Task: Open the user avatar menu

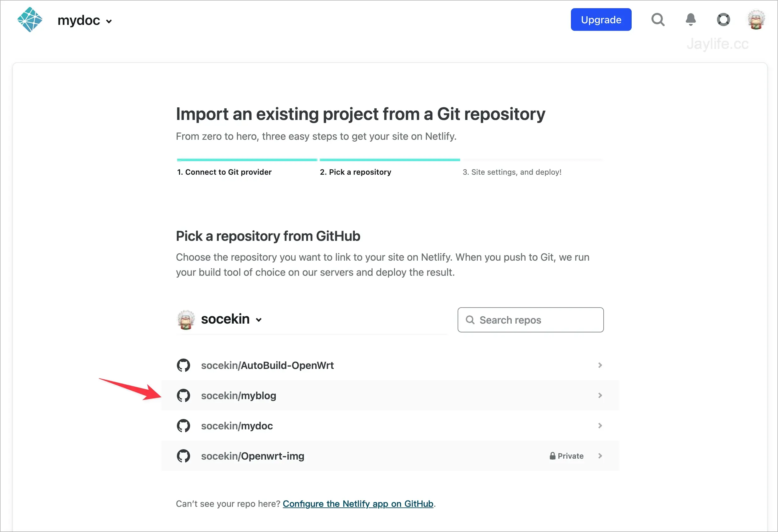Action: (756, 20)
